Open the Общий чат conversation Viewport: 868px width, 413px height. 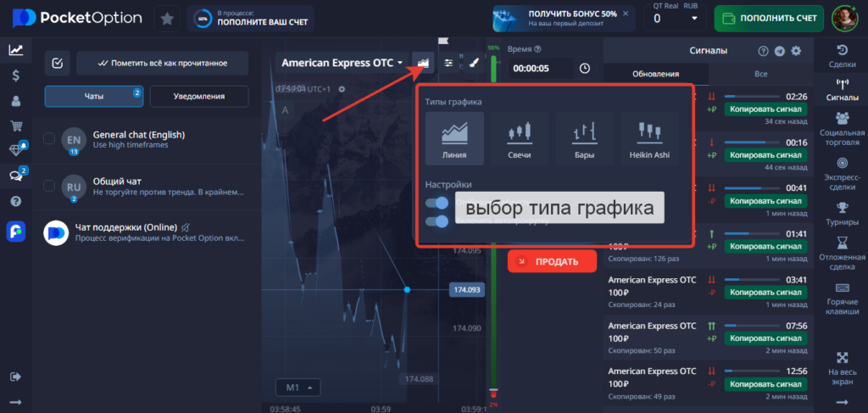(x=147, y=186)
